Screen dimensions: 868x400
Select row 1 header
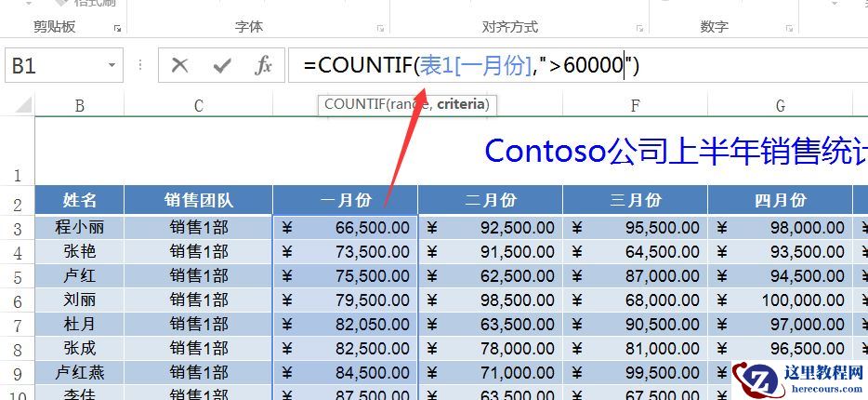(x=17, y=151)
